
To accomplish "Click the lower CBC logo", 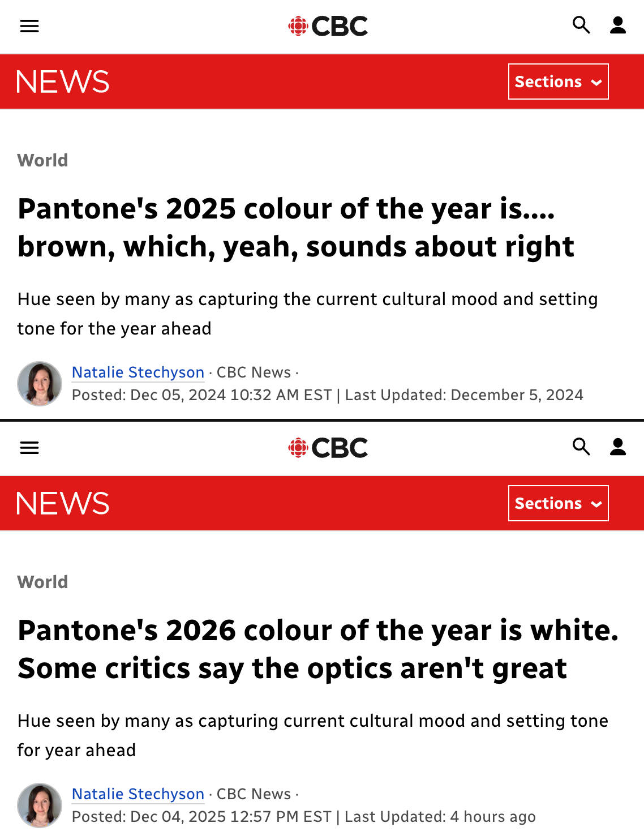I will pos(328,448).
